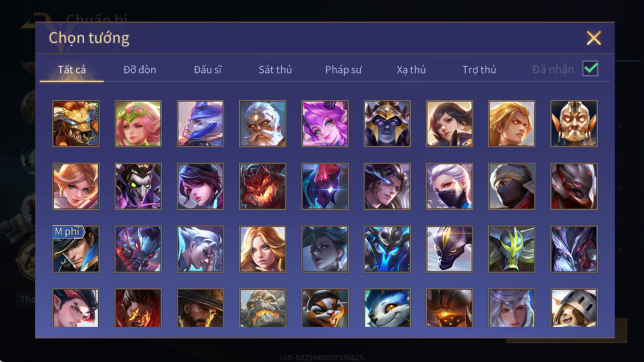Choose the hero with the 'M phí' badge

click(x=76, y=249)
